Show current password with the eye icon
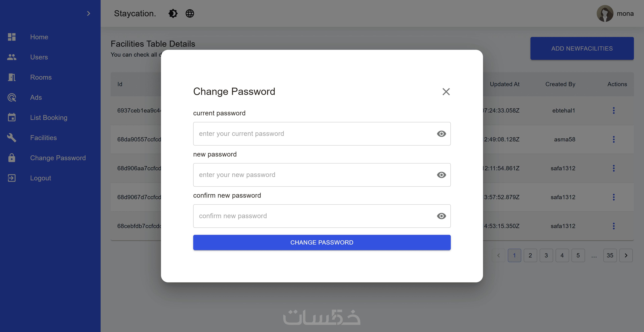Screen dimensions: 644x332 point(441,134)
